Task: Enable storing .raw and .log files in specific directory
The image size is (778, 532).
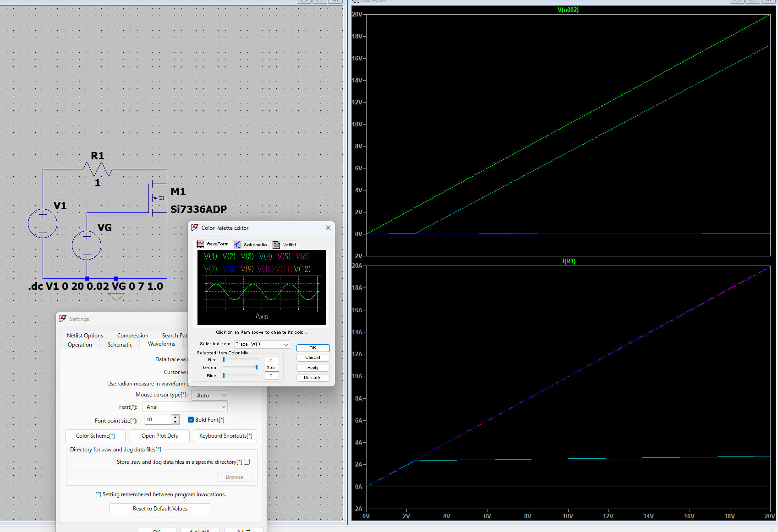Action: [247, 462]
